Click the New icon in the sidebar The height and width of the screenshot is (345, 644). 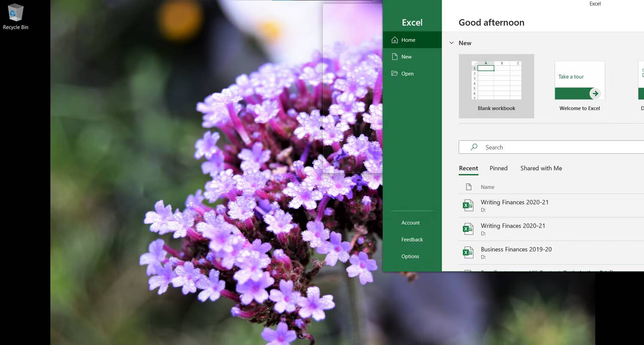pos(395,56)
